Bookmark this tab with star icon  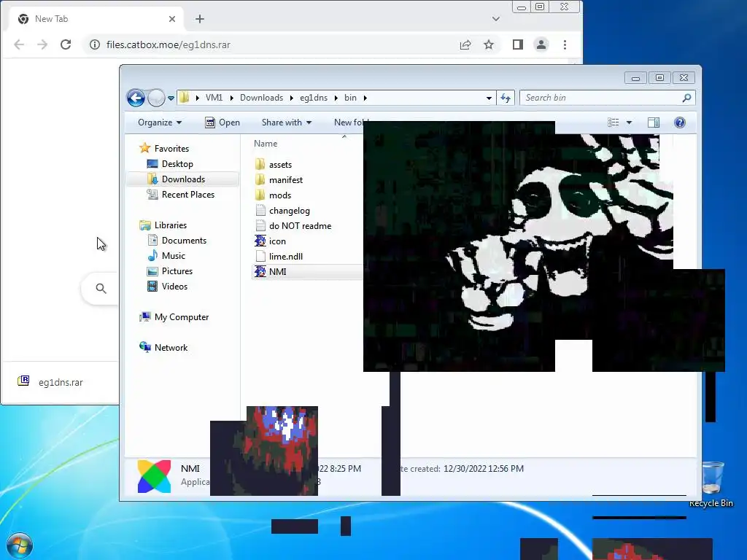pos(489,44)
